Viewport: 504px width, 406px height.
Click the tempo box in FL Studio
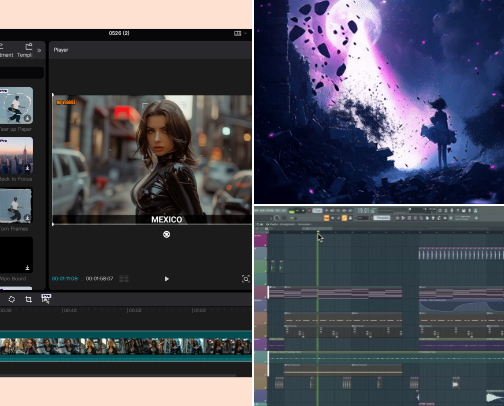point(317,211)
